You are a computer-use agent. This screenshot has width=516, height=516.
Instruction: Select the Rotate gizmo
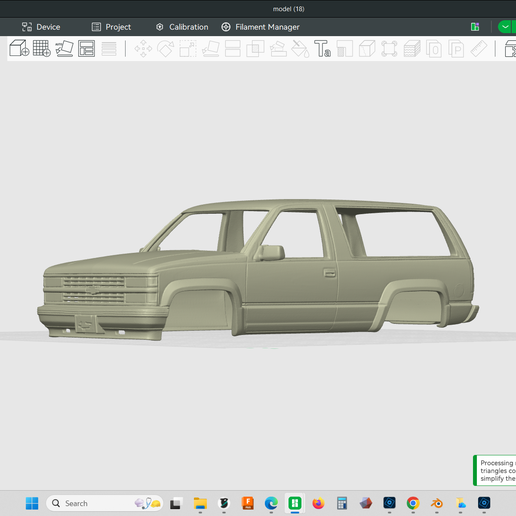pyautogui.click(x=166, y=49)
